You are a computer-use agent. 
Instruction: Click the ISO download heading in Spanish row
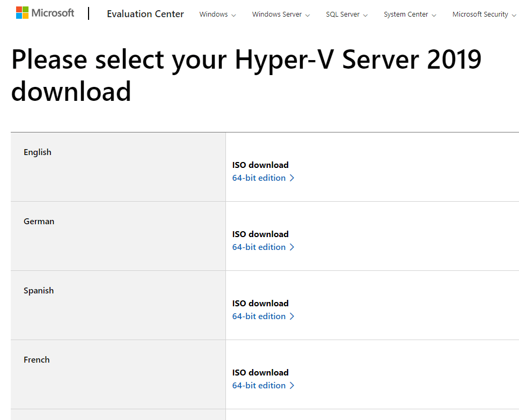point(260,303)
